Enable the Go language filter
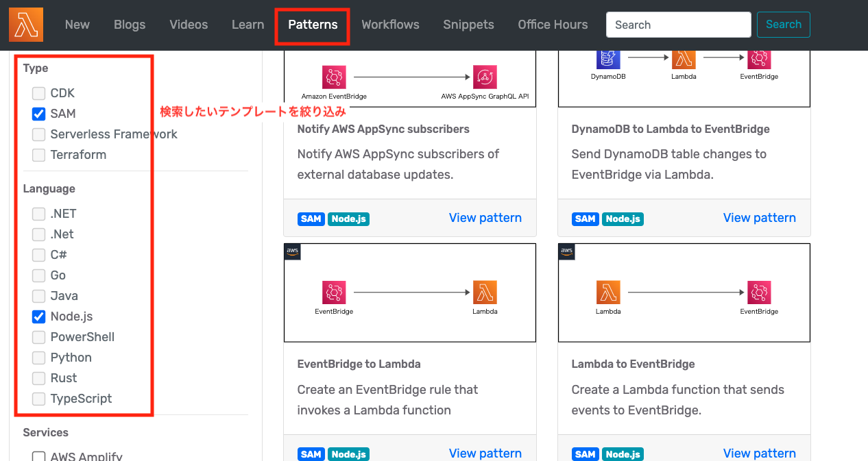This screenshot has height=461, width=868. 39,275
